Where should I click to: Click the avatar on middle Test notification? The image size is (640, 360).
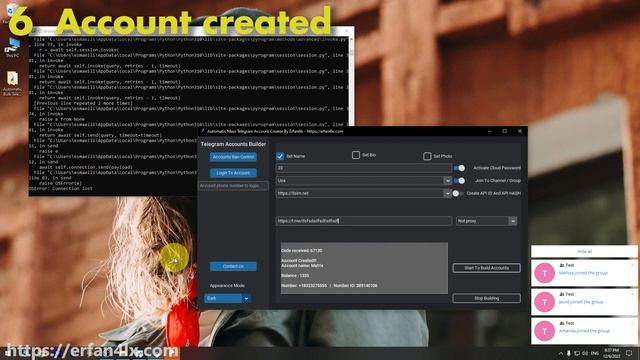[x=544, y=302]
